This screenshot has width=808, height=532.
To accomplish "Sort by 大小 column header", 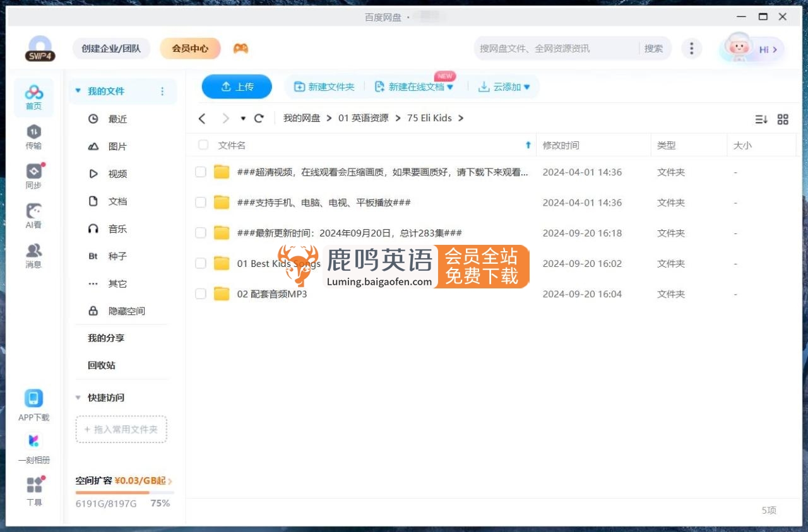I will coord(742,145).
